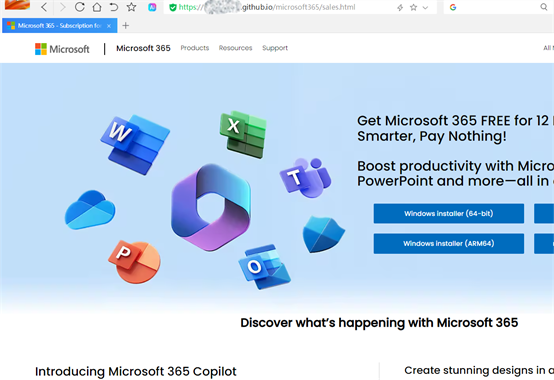The image size is (554, 380).
Task: Click the Introducing Microsoft 365 Copilot heading
Action: point(136,372)
